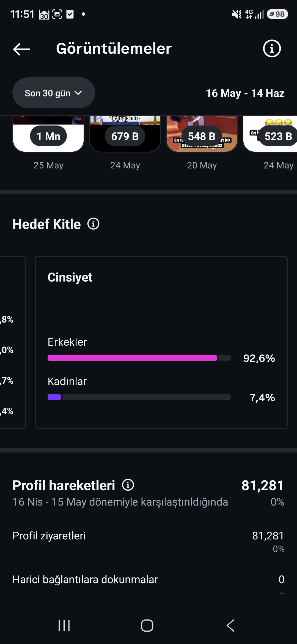Image resolution: width=297 pixels, height=644 pixels.
Task: Open Android recent apps button
Action: point(64,626)
